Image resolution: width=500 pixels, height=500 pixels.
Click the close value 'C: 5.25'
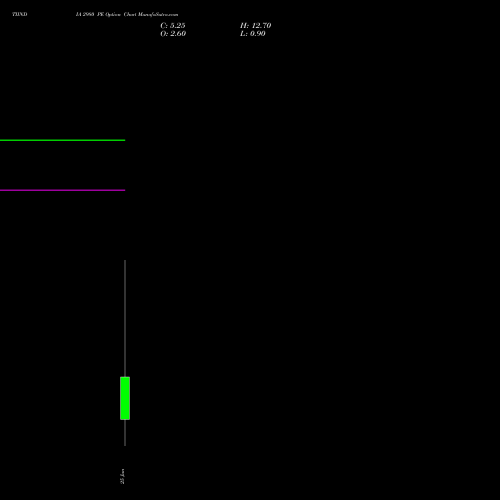point(173,26)
